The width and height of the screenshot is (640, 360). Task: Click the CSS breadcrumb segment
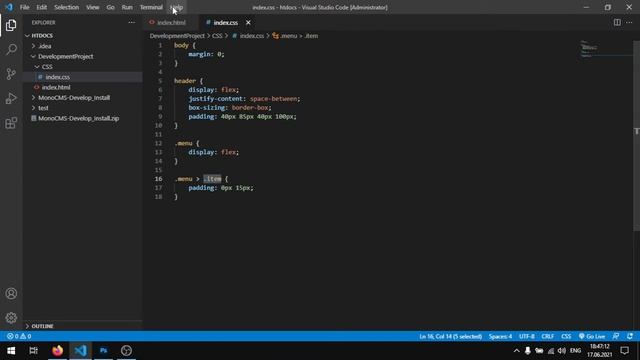pos(217,36)
